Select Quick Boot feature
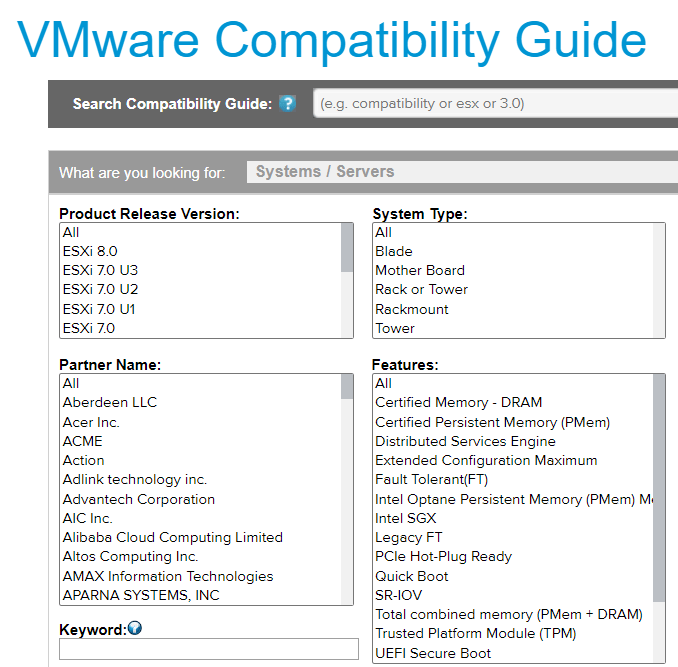678x667 pixels. 513,576
